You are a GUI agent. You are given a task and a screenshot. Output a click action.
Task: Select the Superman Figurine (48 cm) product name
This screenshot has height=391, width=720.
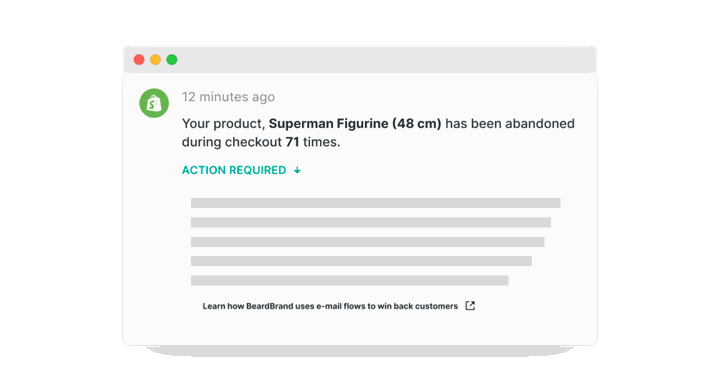point(355,124)
